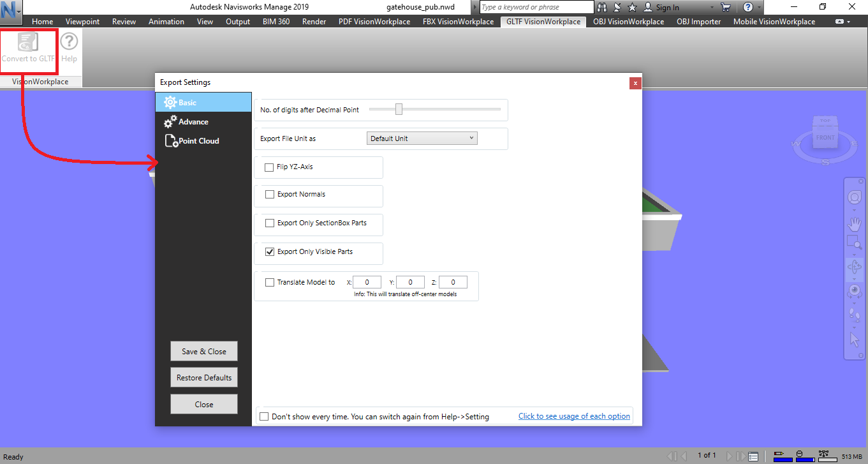The height and width of the screenshot is (464, 868).
Task: Click the Favorites star icon
Action: (632, 7)
